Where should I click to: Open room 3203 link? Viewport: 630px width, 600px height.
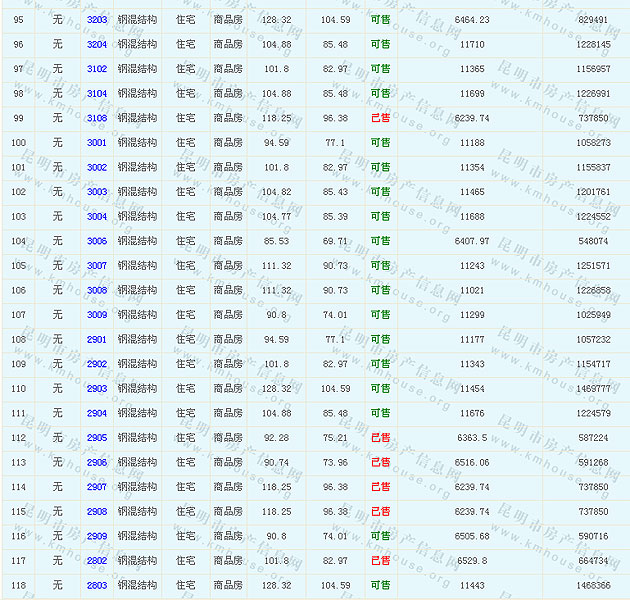97,20
